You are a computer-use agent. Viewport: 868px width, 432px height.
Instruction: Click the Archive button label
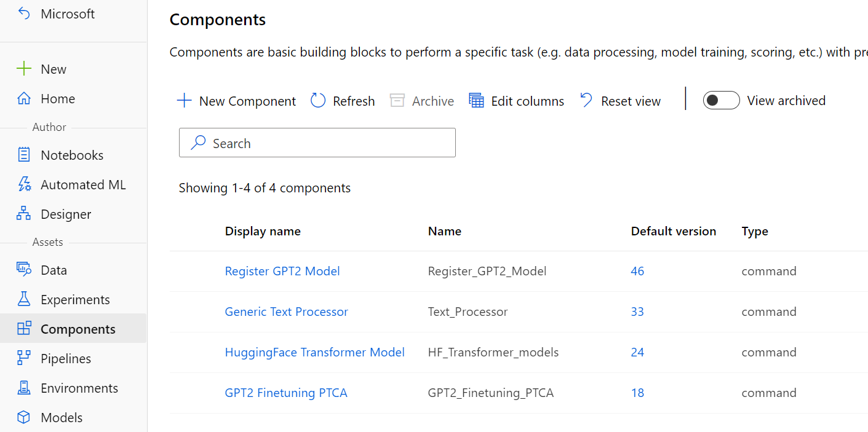[433, 101]
